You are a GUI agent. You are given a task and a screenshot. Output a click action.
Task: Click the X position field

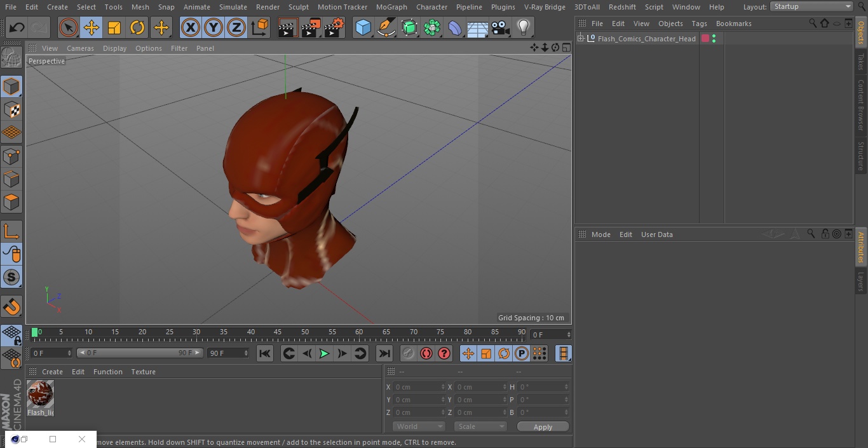[x=419, y=387]
